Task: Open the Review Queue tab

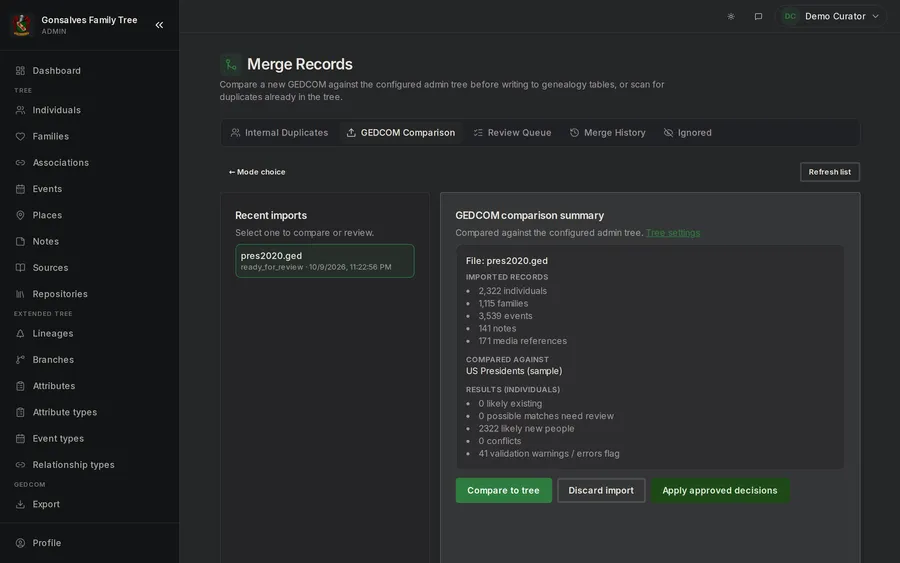Action: [x=513, y=133]
